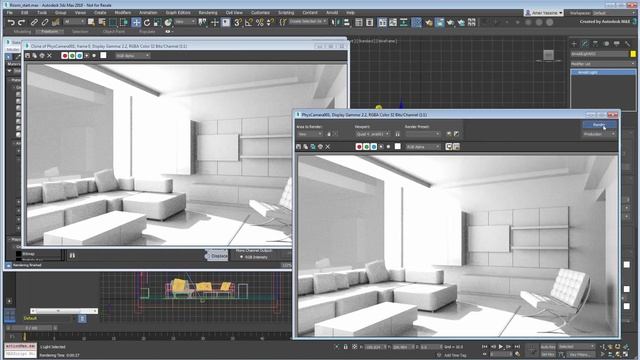640x360 pixels.
Task: Open the File menu
Action: [x=9, y=13]
